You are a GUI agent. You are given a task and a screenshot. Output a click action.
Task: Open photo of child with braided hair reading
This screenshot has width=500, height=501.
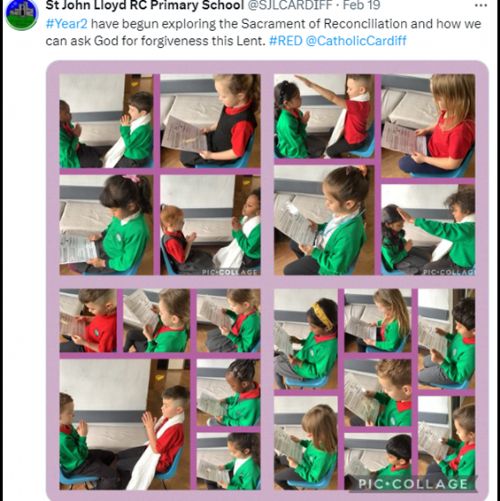click(228, 392)
